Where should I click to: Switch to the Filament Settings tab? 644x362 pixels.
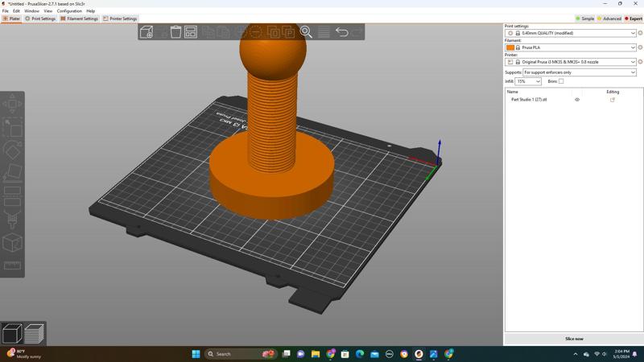coord(79,19)
